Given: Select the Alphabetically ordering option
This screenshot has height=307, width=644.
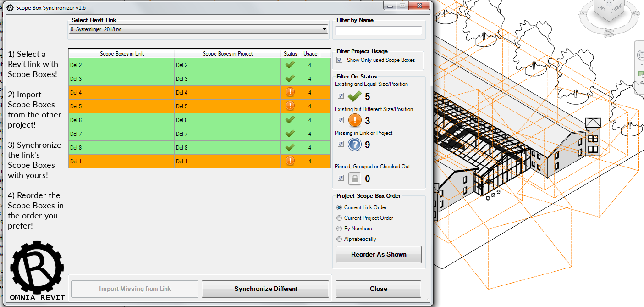Looking at the screenshot, I should coord(339,239).
